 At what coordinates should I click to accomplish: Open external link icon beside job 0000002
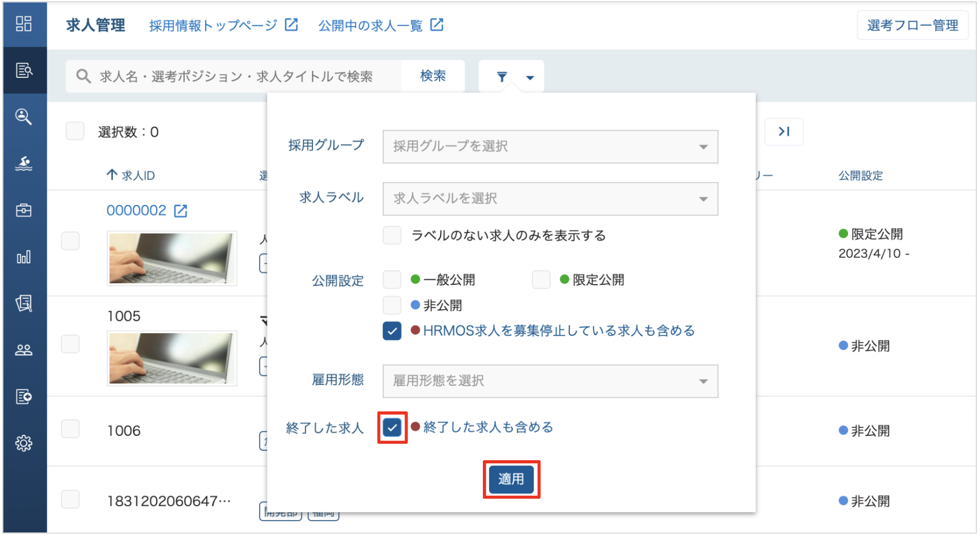181,211
